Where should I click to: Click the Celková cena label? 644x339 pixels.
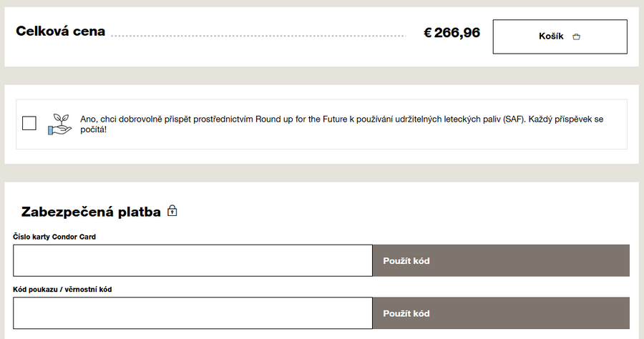click(x=61, y=31)
